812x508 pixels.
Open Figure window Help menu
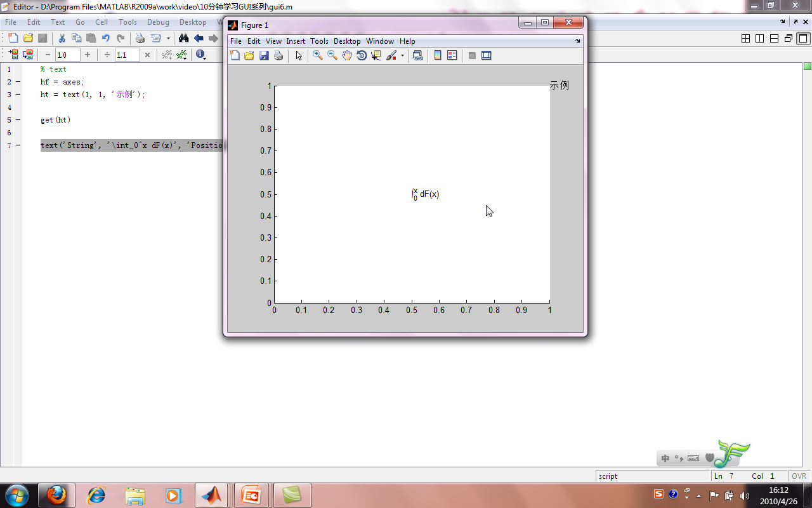point(407,41)
